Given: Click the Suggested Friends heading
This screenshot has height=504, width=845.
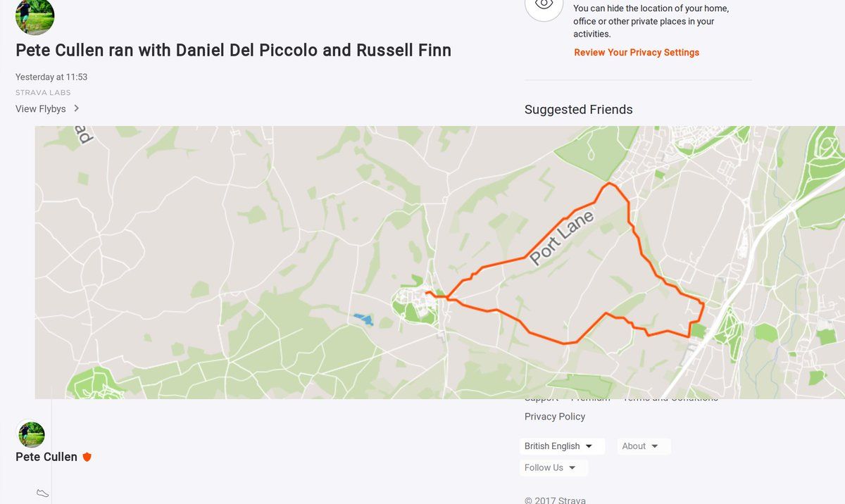Looking at the screenshot, I should coord(579,109).
